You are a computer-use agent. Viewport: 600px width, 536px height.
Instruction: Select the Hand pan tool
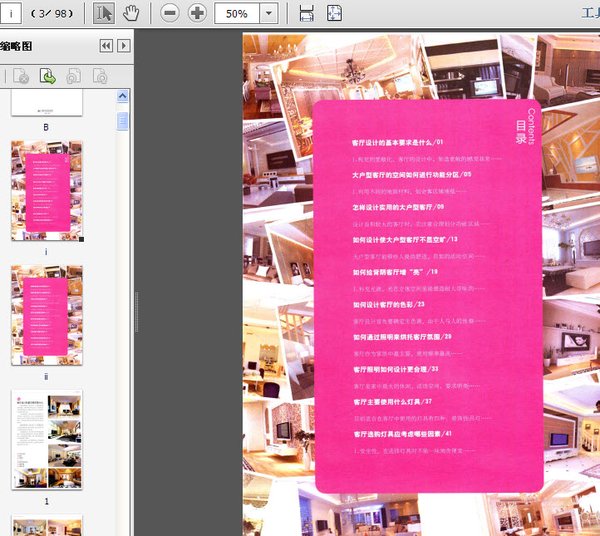131,14
